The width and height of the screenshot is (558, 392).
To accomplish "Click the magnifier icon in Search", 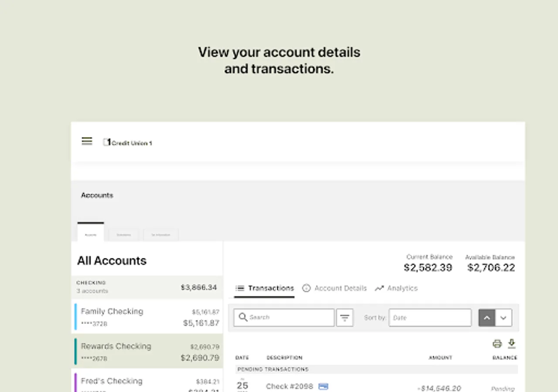I will (x=243, y=317).
